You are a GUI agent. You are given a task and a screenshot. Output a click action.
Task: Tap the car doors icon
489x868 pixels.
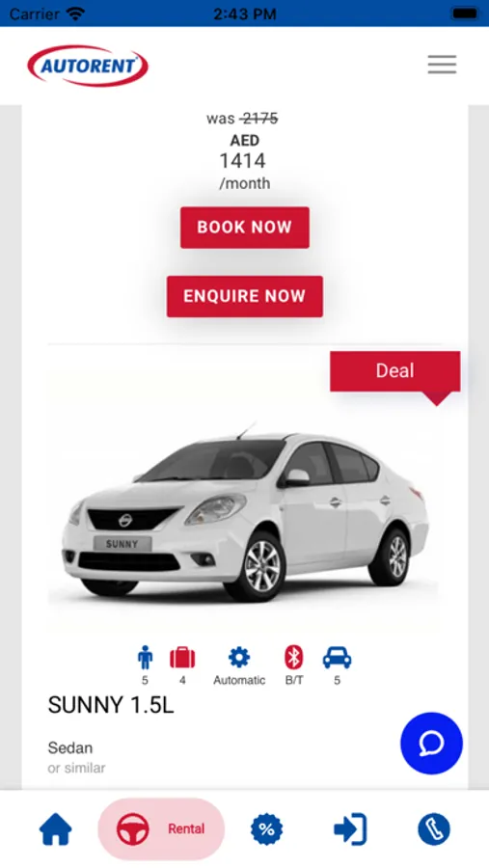337,658
